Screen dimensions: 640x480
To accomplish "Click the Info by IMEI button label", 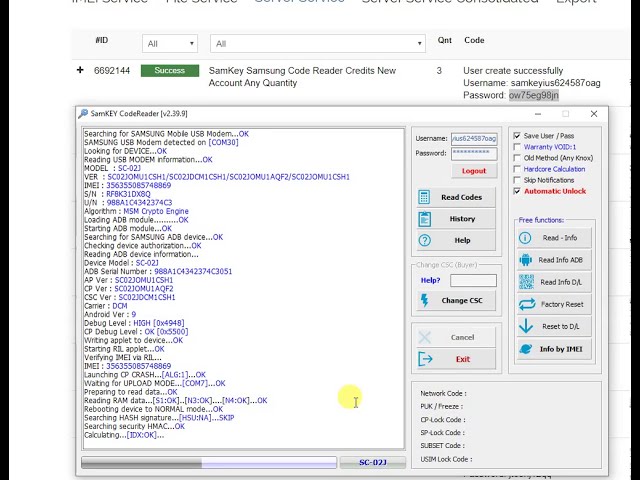I will click(561, 349).
